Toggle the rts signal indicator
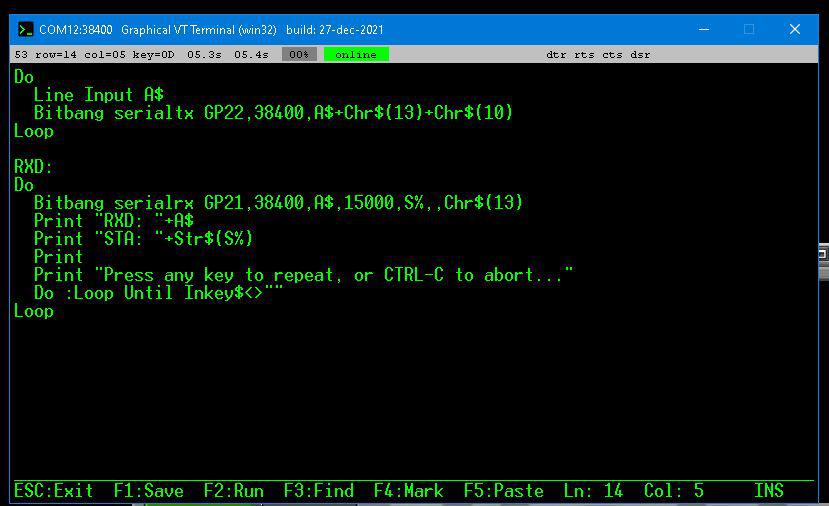 (585, 54)
